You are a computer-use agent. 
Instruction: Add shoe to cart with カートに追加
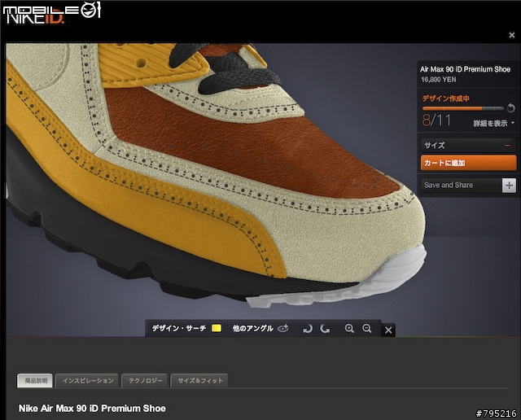(468, 163)
